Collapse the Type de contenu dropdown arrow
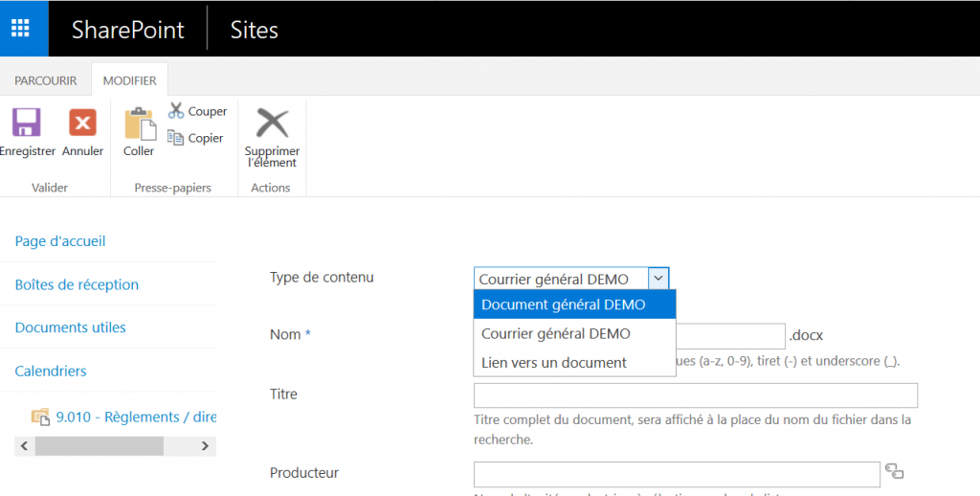Viewport: 980px width, 496px height. pos(658,279)
